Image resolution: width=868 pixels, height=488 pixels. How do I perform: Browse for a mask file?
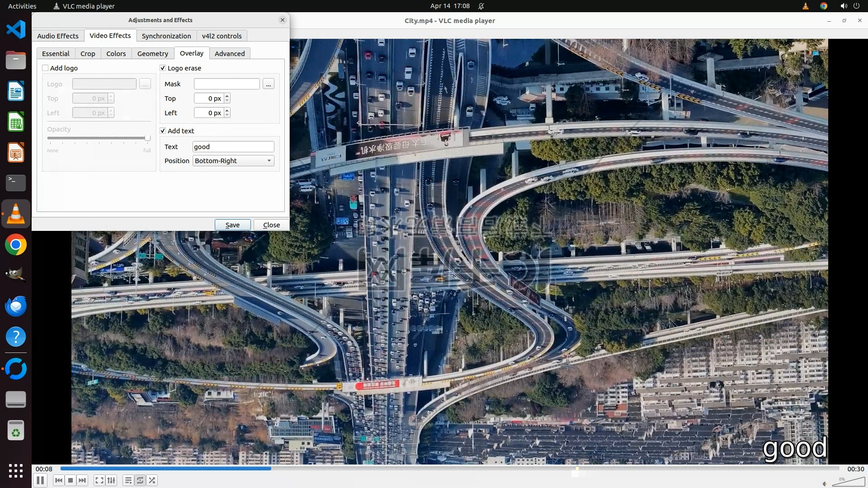pos(269,84)
